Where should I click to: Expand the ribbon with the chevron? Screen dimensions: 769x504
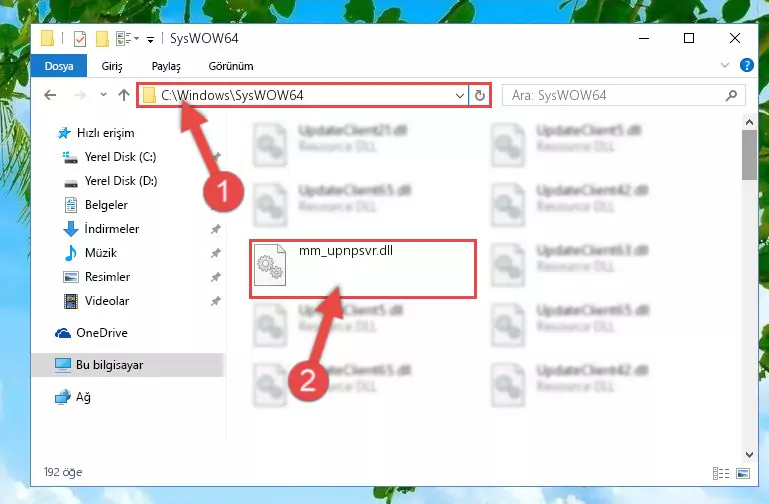[724, 65]
